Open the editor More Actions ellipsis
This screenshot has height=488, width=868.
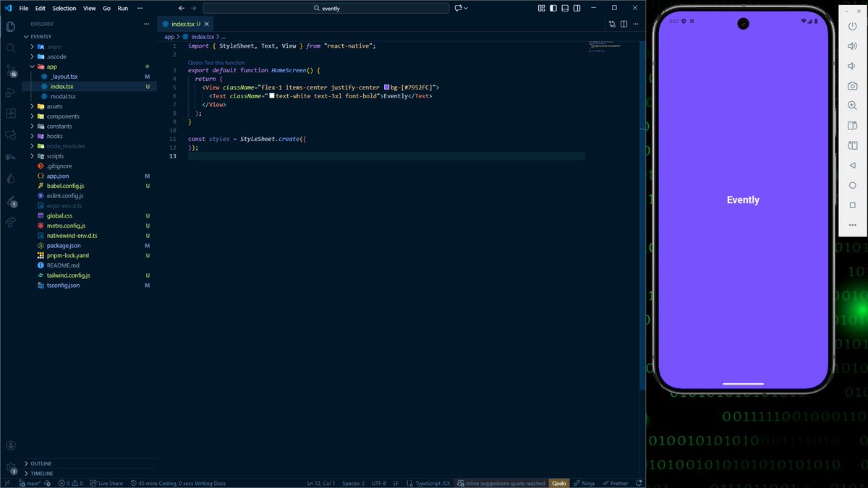[635, 24]
